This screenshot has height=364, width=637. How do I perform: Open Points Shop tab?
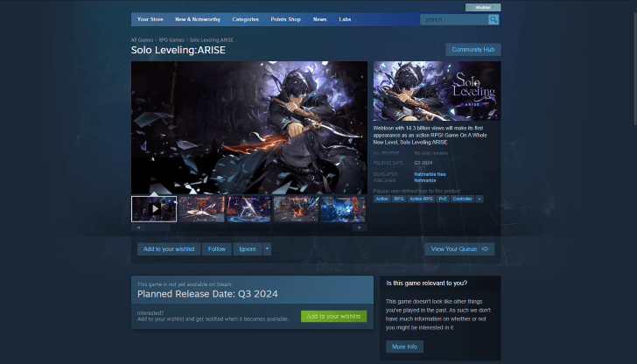click(x=285, y=19)
